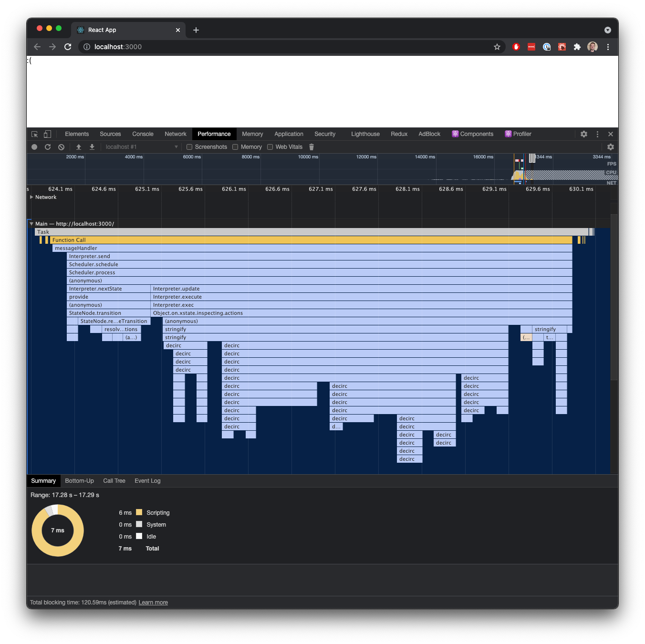Click the collect garbage trash icon
The image size is (645, 644).
pos(312,147)
